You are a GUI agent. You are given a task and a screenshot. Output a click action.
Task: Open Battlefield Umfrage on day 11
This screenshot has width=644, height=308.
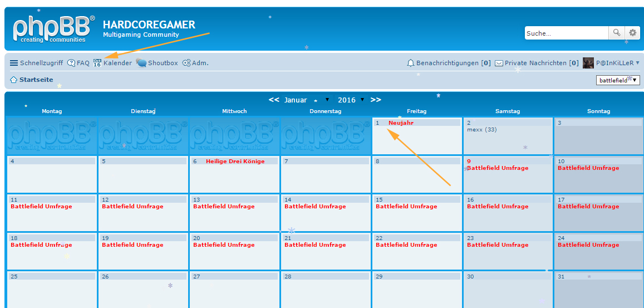click(x=41, y=207)
